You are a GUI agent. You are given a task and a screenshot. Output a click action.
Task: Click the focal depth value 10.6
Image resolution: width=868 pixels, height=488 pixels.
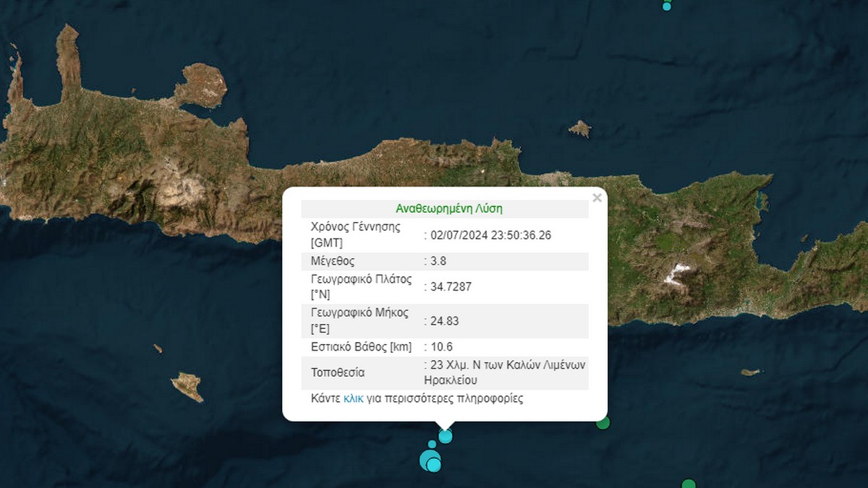[441, 347]
